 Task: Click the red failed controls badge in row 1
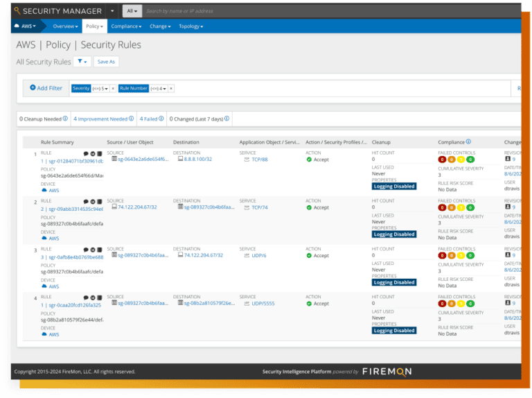pyautogui.click(x=442, y=159)
